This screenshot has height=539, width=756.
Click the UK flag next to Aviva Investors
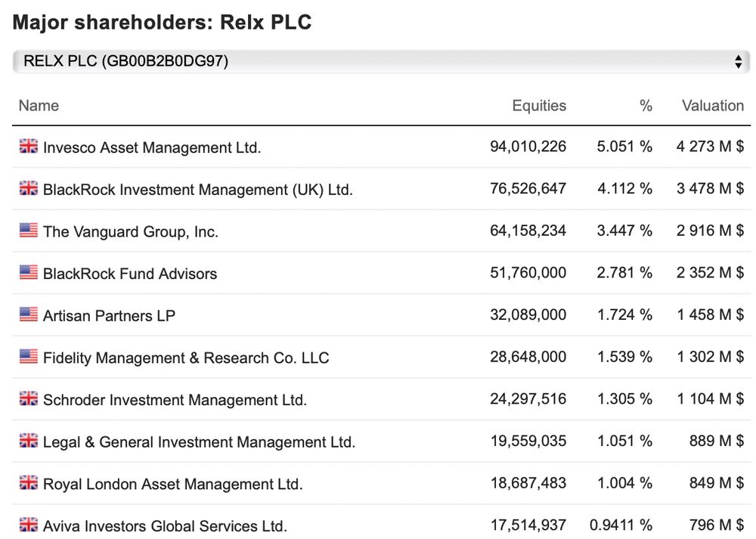(x=29, y=525)
